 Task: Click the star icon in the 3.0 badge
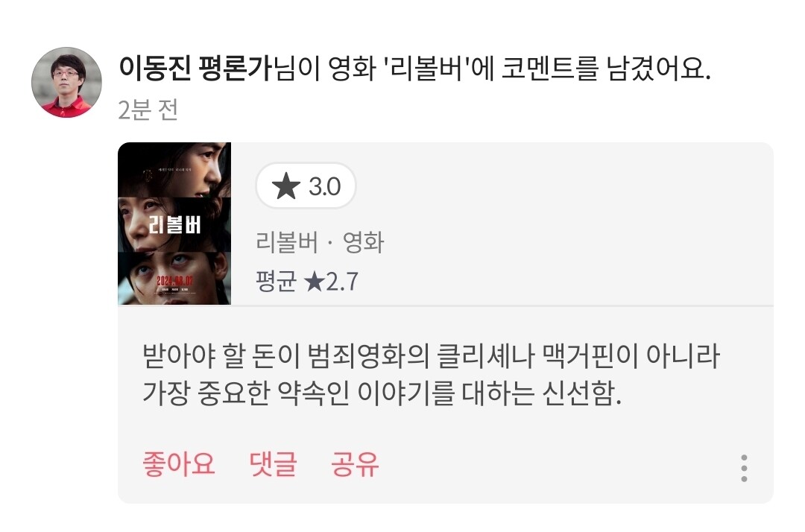286,186
